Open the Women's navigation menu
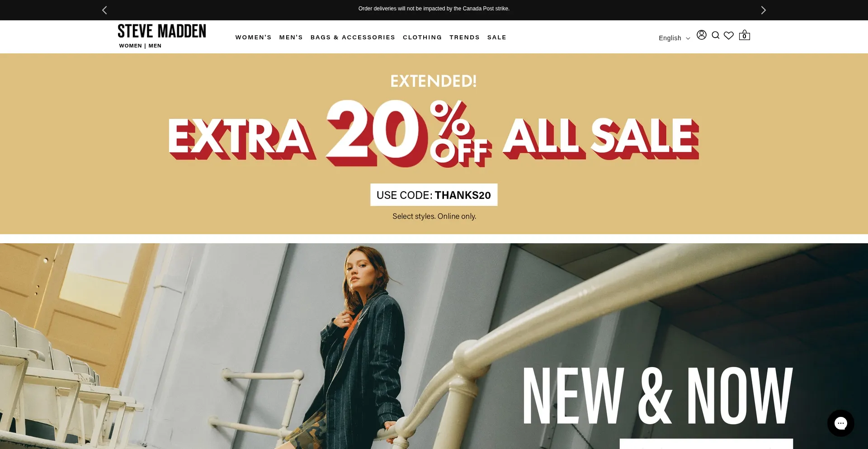Viewport: 868px width, 449px height. coord(253,37)
